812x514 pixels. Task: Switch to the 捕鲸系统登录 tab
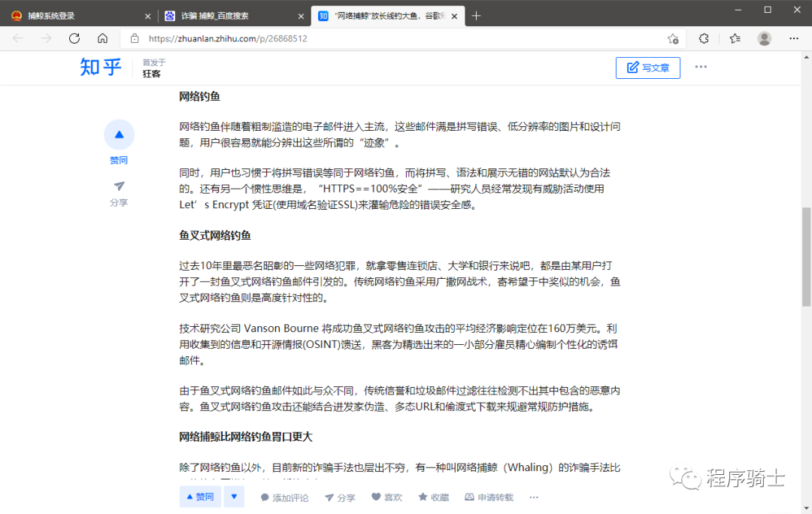75,15
